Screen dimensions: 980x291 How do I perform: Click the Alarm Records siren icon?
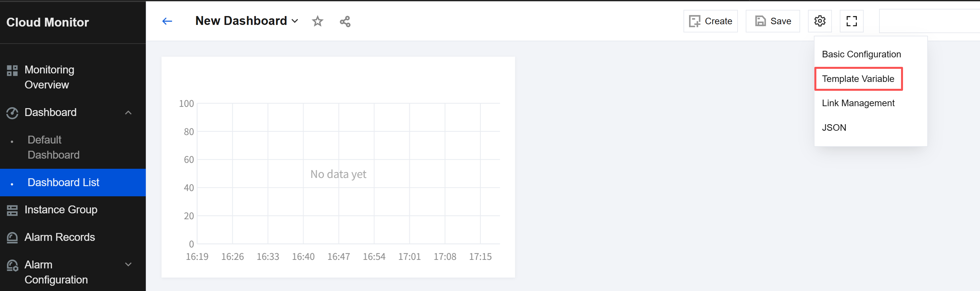point(12,237)
